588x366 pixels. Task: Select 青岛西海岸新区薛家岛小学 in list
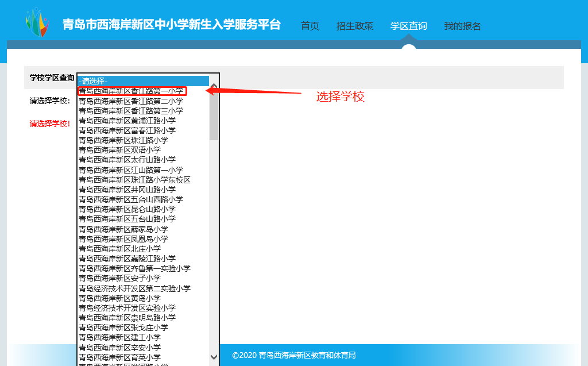(143, 229)
